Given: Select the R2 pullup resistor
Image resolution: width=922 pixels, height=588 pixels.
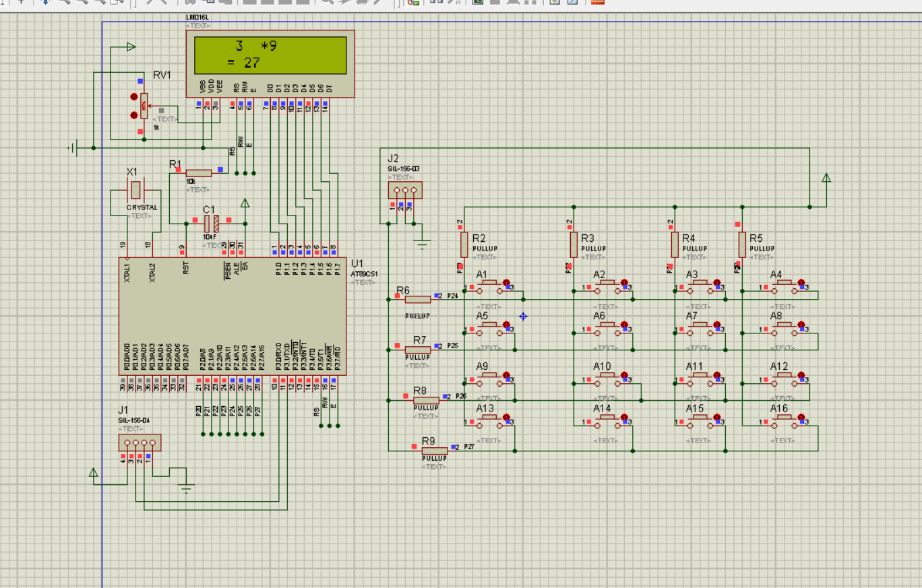Looking at the screenshot, I should pyautogui.click(x=464, y=244).
